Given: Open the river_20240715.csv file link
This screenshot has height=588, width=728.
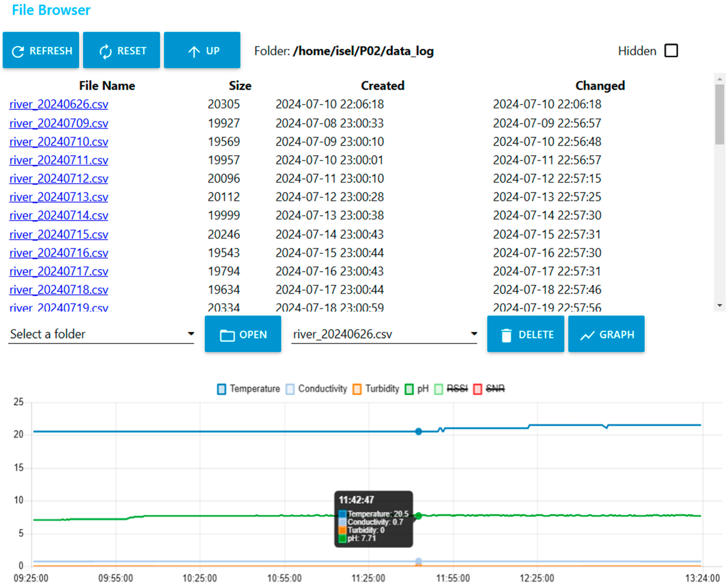Looking at the screenshot, I should click(x=59, y=234).
